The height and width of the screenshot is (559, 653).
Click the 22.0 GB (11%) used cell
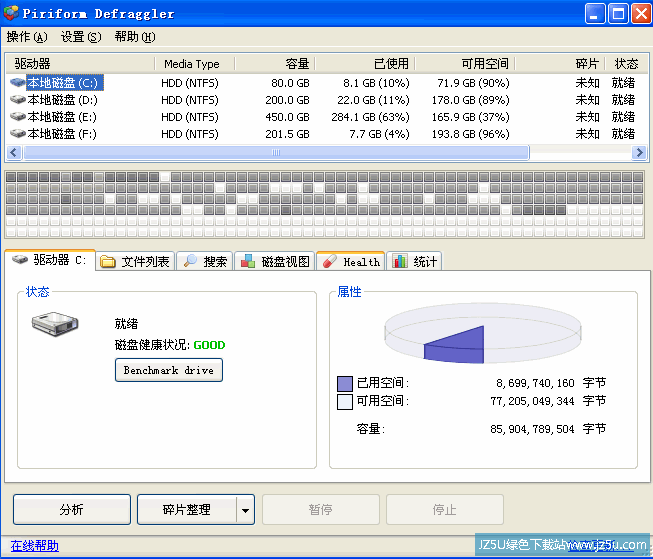[x=374, y=100]
